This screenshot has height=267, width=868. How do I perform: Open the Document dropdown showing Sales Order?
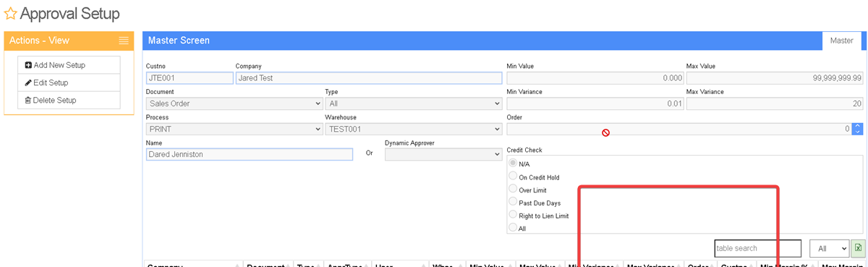[234, 103]
